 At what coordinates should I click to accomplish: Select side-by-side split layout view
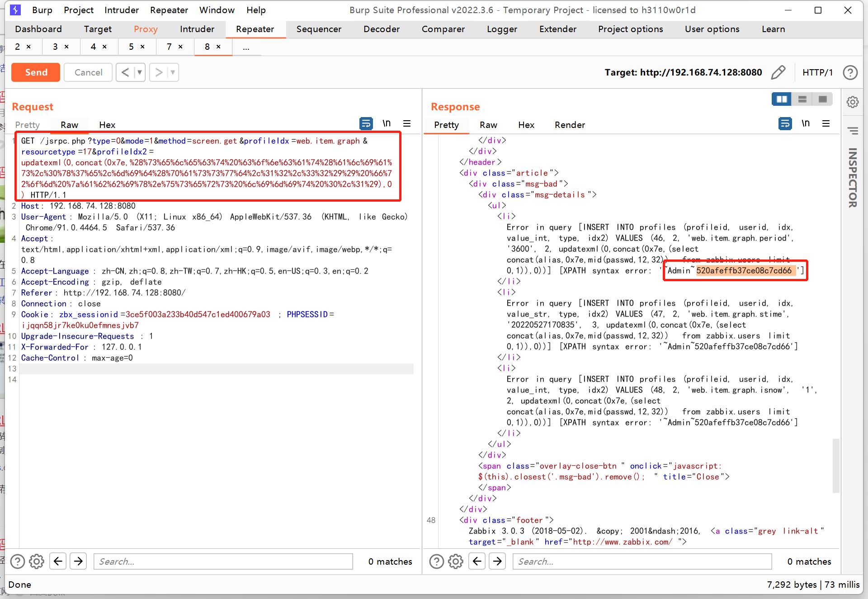tap(781, 99)
